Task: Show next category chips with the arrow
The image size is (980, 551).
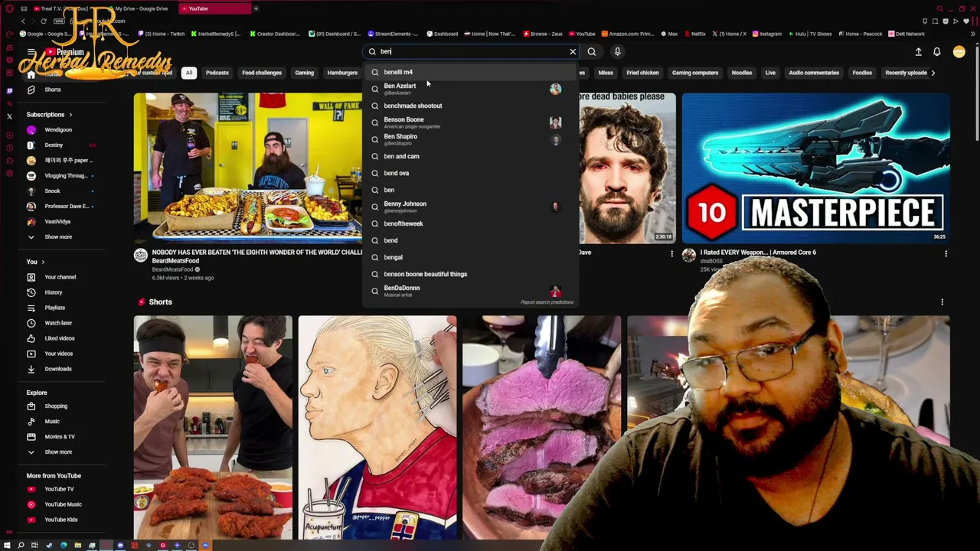Action: click(x=933, y=73)
